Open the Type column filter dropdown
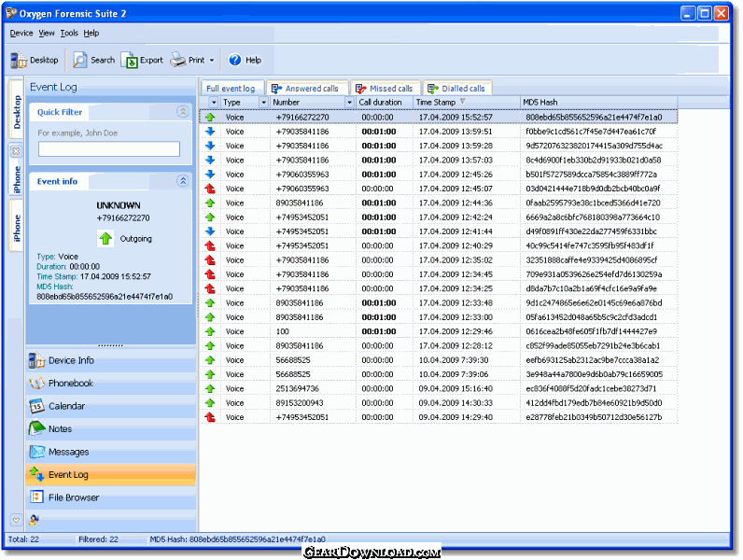 pyautogui.click(x=264, y=103)
